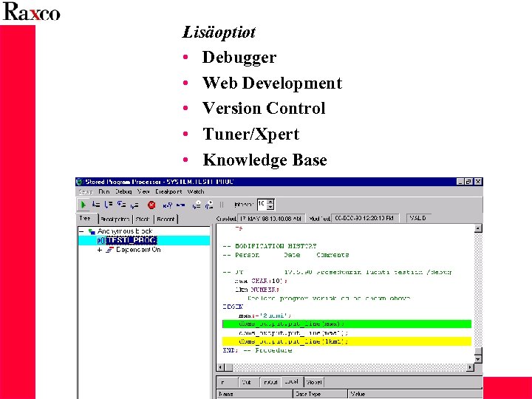Click the Created date field
This screenshot has height=399, width=532.
pyautogui.click(x=271, y=219)
